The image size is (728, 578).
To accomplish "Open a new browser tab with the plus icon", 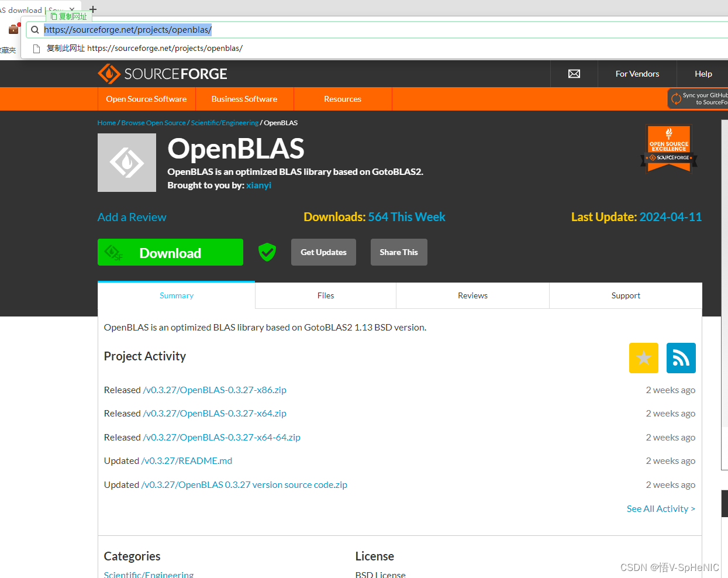I will point(92,9).
